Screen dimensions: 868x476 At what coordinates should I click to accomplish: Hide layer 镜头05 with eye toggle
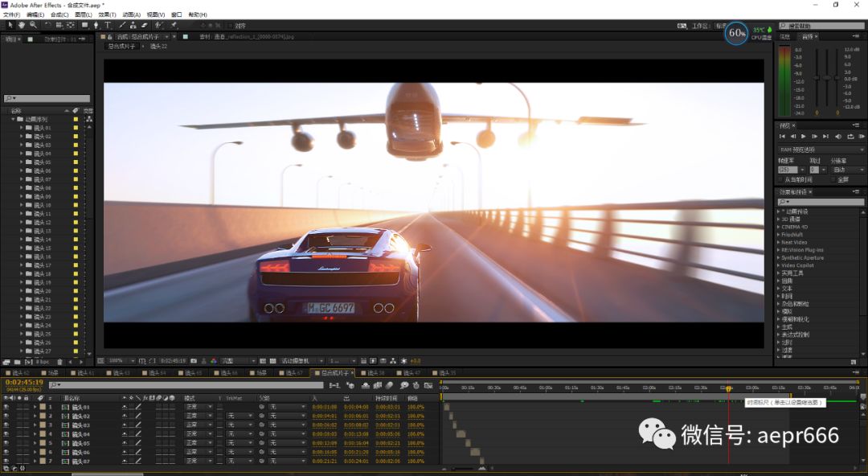[6, 443]
